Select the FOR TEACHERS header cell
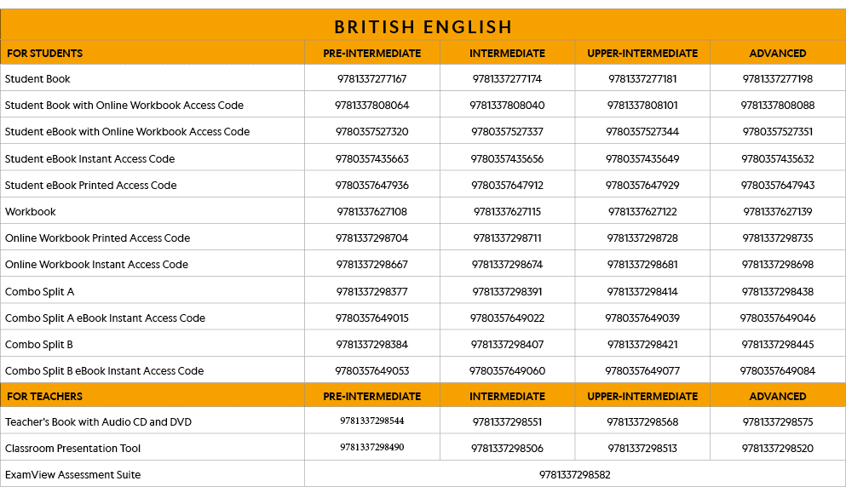The height and width of the screenshot is (504, 846). click(44, 396)
